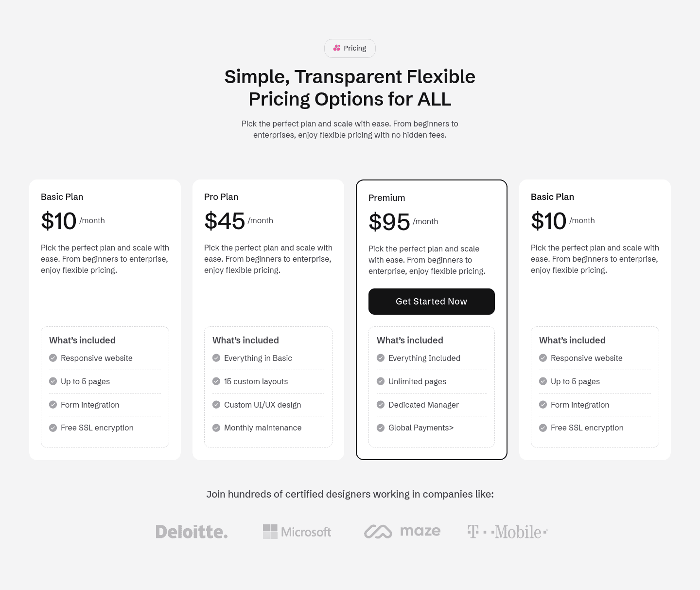Expand Global Payments with its chevron
Screen dimensions: 700x590
pyautogui.click(x=452, y=428)
